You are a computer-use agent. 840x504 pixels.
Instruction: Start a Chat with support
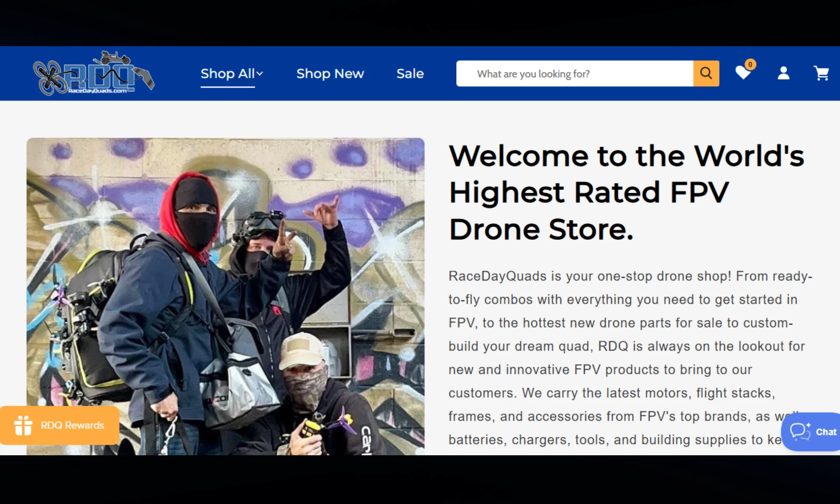[x=811, y=432]
